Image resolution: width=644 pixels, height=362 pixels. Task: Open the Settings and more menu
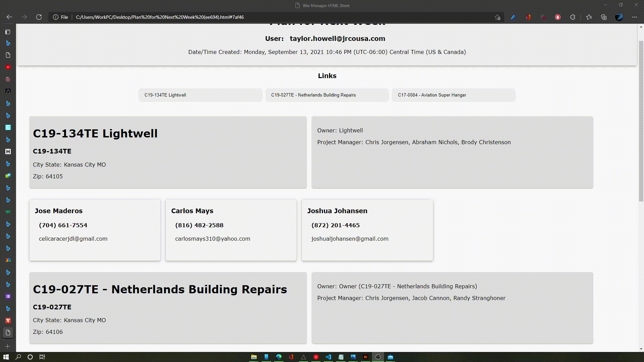pos(634,17)
